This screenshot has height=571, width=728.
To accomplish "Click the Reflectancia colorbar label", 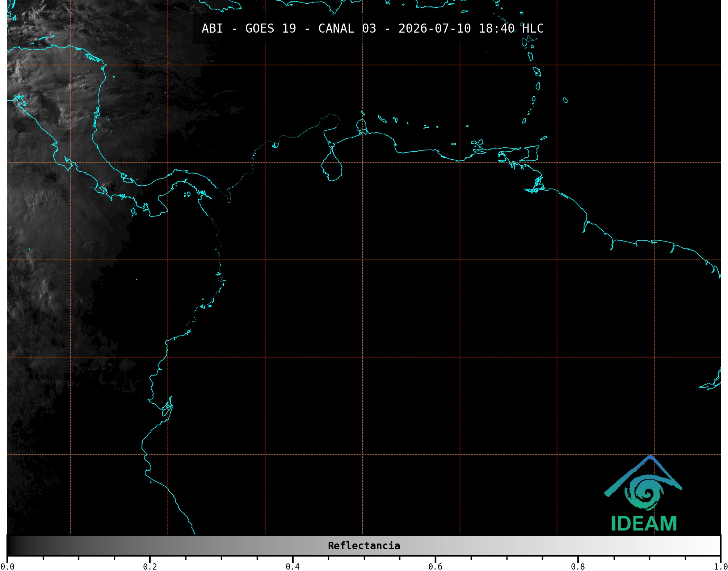I will coord(364,546).
